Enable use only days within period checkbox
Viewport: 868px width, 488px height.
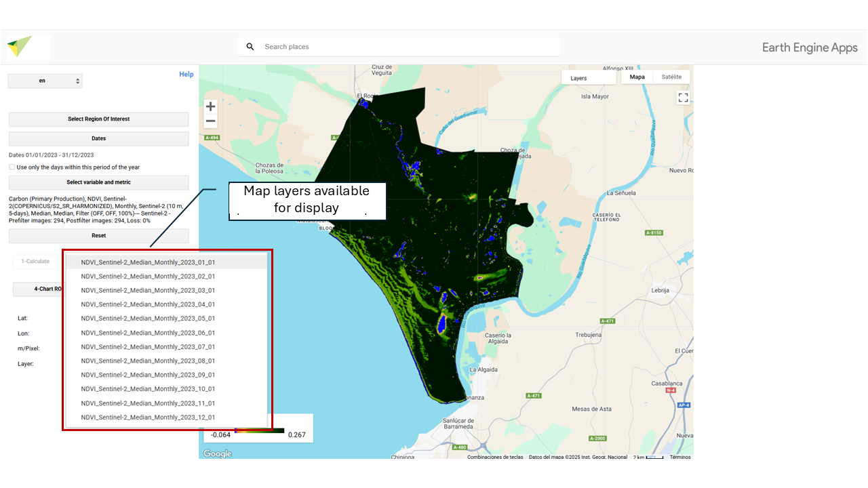pyautogui.click(x=12, y=167)
